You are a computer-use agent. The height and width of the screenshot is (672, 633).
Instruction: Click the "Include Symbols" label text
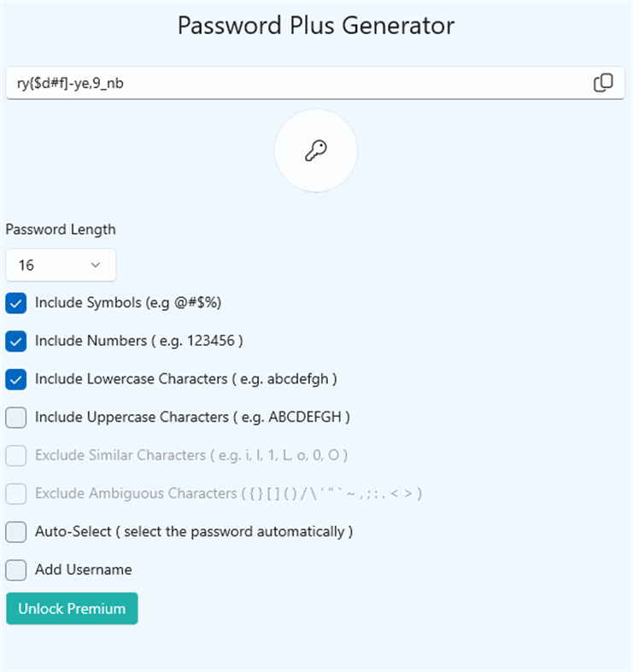tap(128, 303)
